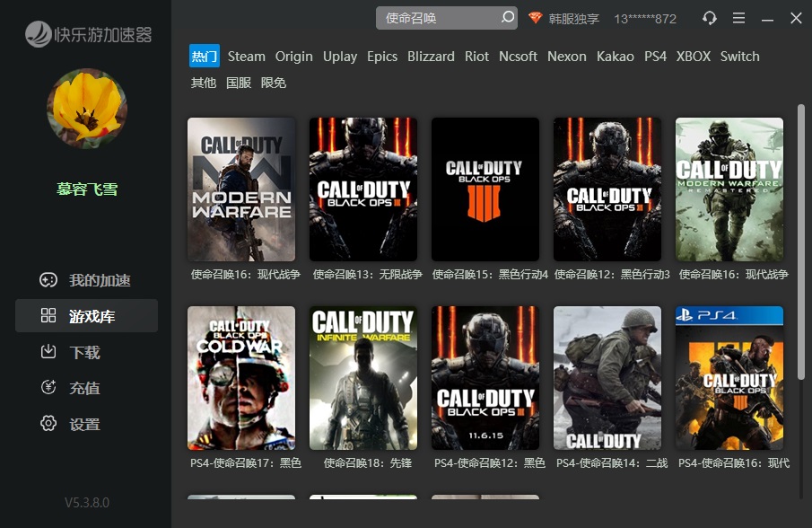
Task: Click the yellow flower profile avatar
Action: coord(87,109)
